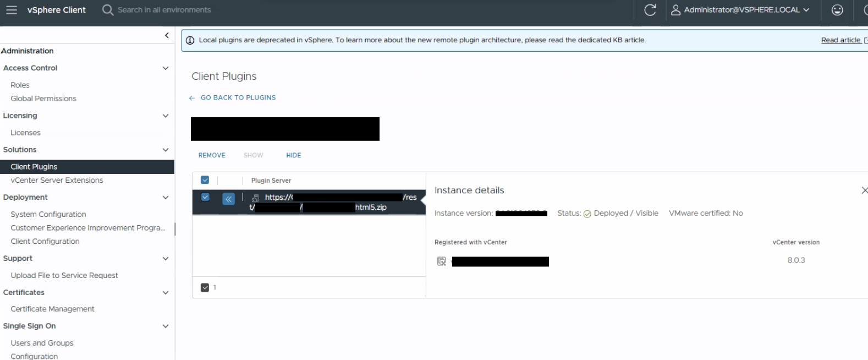The image size is (868, 360).
Task: Open the hamburger navigation menu
Action: [x=12, y=10]
